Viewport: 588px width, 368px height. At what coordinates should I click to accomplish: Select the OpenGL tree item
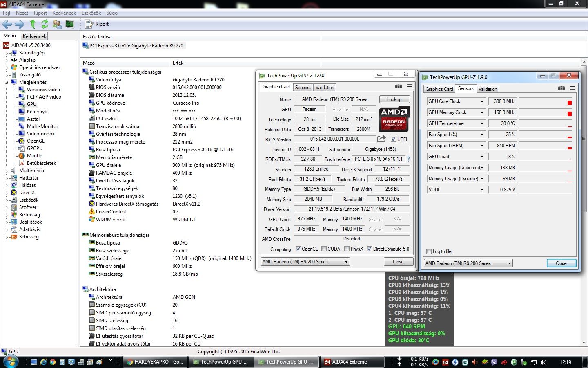pyautogui.click(x=36, y=141)
